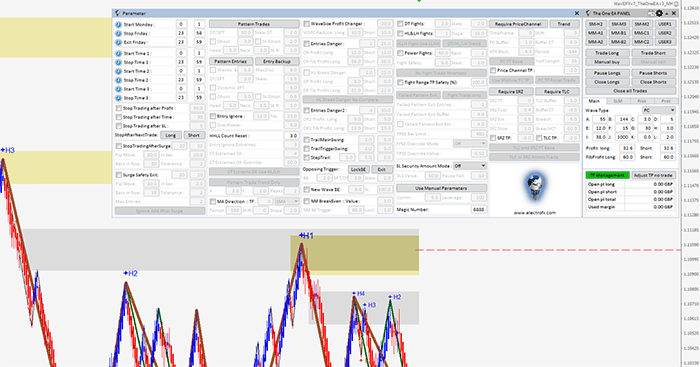Open the SMA type dropdown for MA Direction

click(287, 202)
